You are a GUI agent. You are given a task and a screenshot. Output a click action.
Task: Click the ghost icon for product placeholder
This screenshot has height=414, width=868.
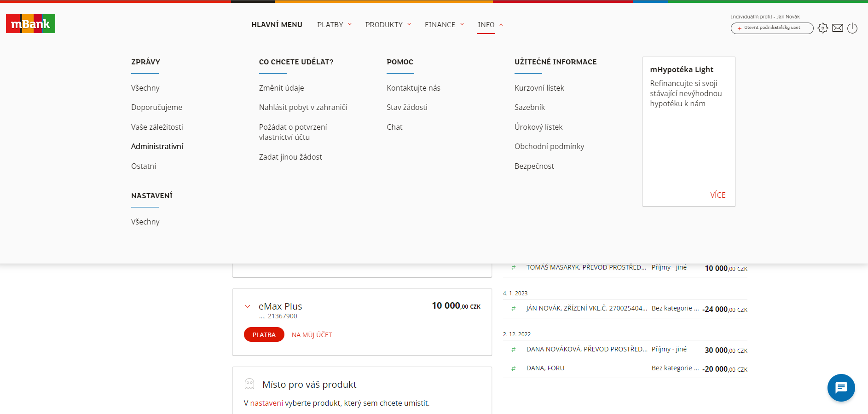249,384
